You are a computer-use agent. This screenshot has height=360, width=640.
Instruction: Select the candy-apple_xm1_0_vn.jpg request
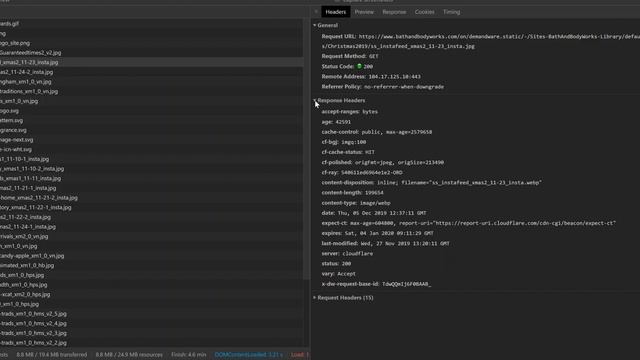pos(151,256)
